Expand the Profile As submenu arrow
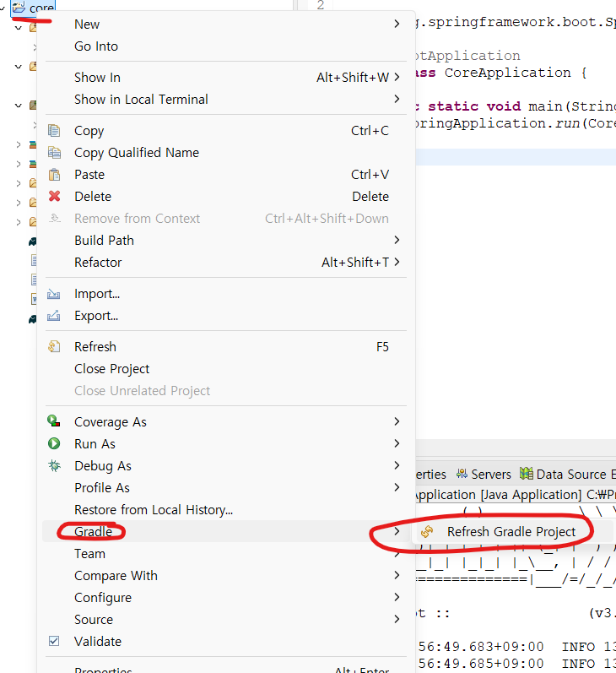 [397, 487]
